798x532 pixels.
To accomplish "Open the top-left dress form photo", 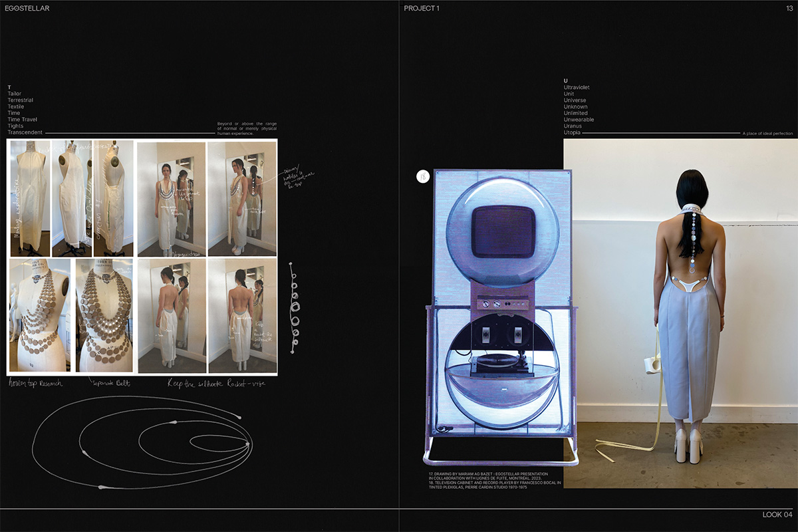I will click(x=30, y=198).
